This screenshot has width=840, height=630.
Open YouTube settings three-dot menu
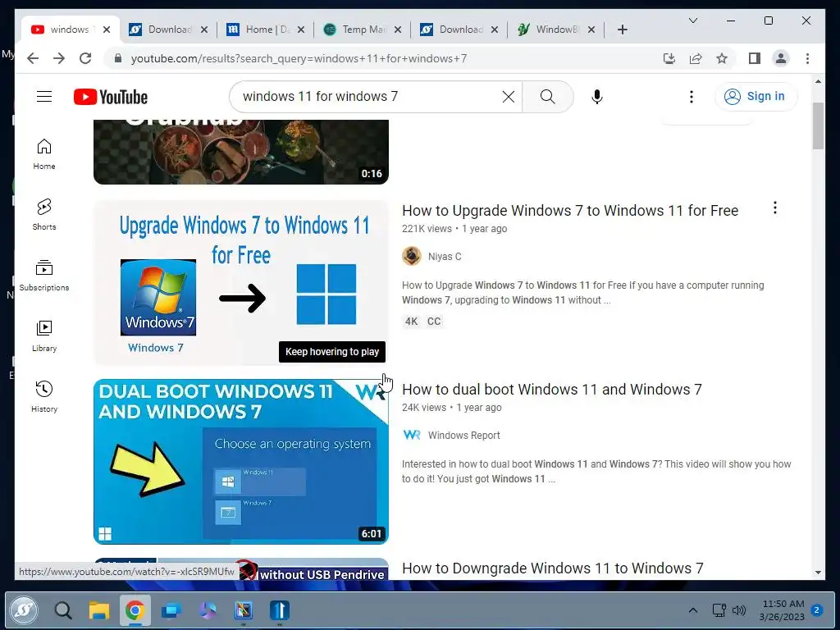coord(691,97)
